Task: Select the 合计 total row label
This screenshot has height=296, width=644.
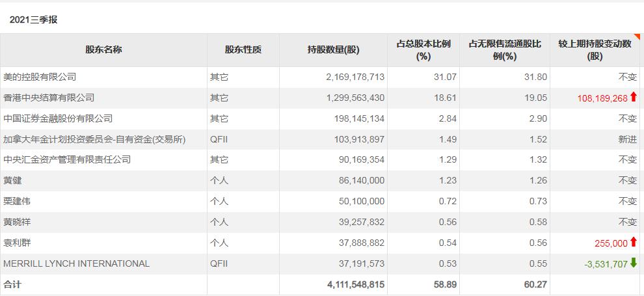Action: pyautogui.click(x=12, y=284)
